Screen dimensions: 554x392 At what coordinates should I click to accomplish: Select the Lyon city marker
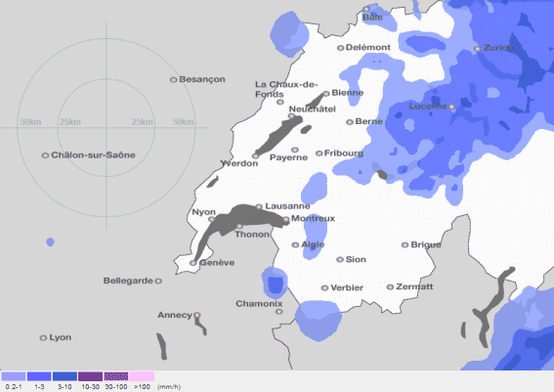pos(43,338)
